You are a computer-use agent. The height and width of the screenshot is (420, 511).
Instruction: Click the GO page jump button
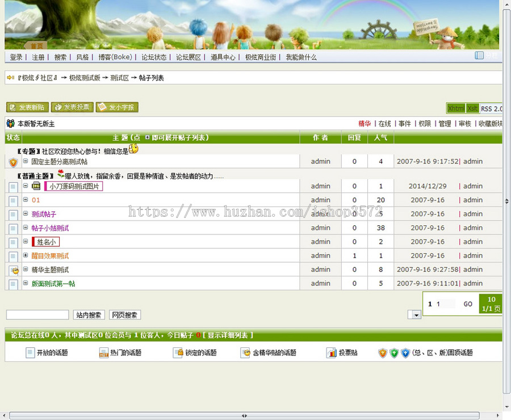468,304
